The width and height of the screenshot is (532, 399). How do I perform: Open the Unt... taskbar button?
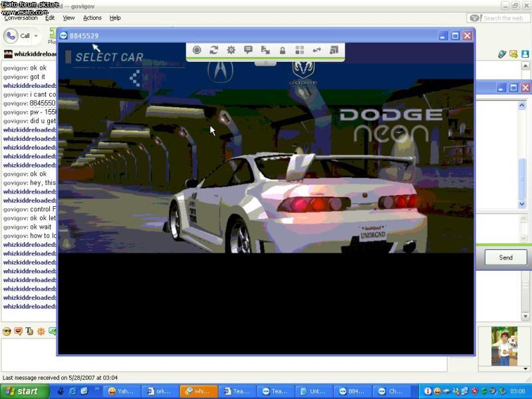click(x=313, y=391)
